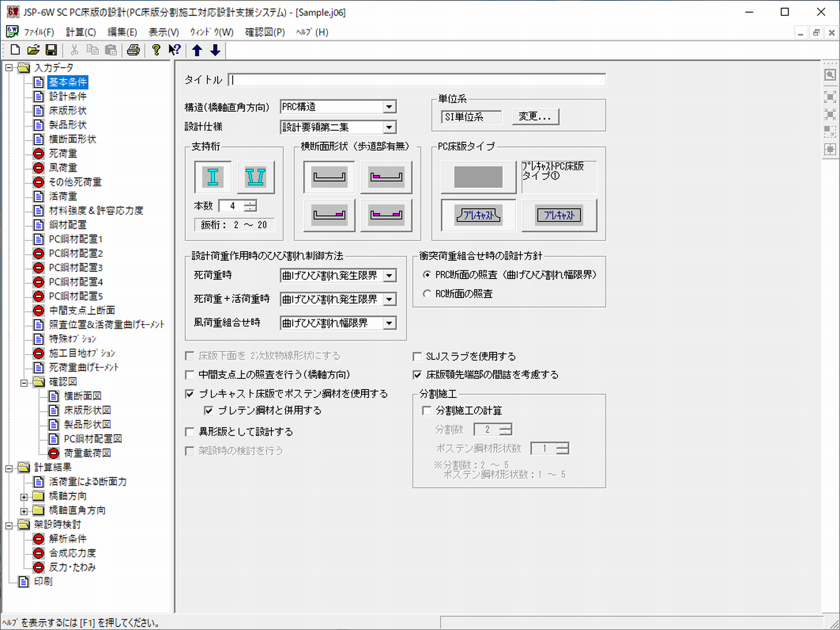Click the blue up arrow toolbar icon

197,50
